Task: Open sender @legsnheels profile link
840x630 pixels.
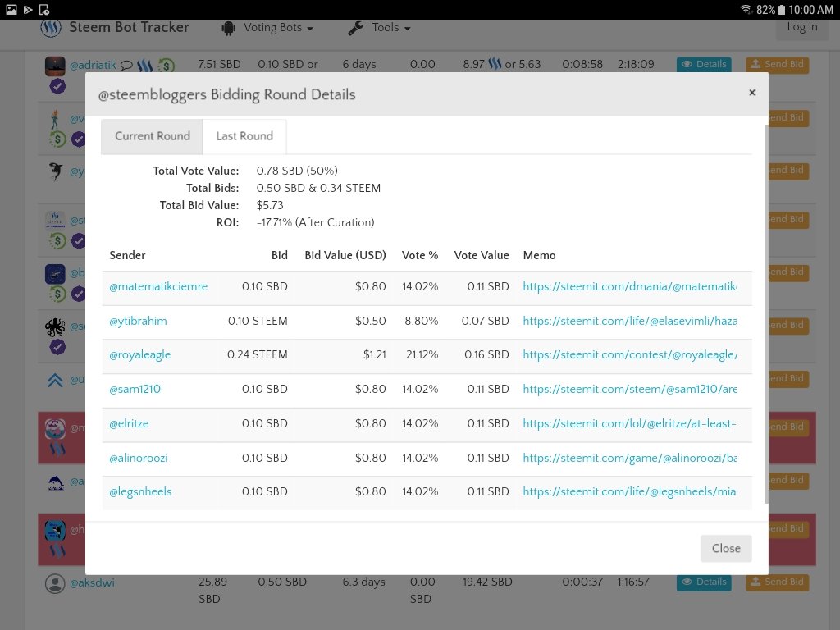Action: [140, 492]
